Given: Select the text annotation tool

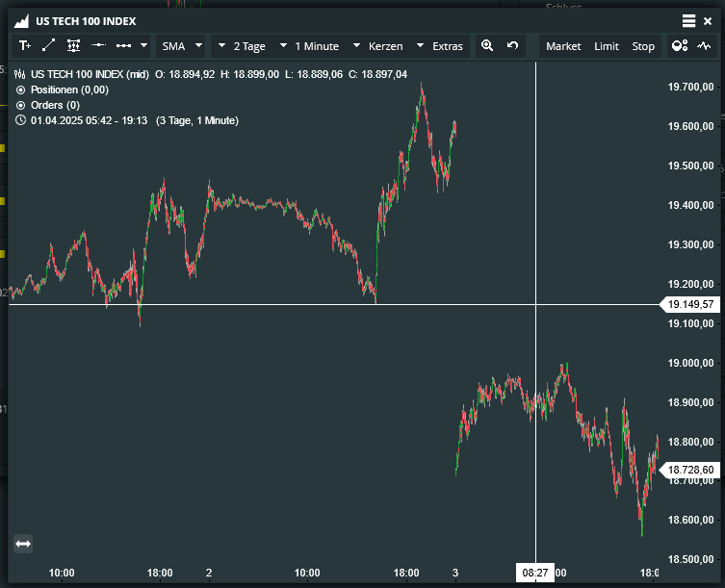Looking at the screenshot, I should 24,45.
